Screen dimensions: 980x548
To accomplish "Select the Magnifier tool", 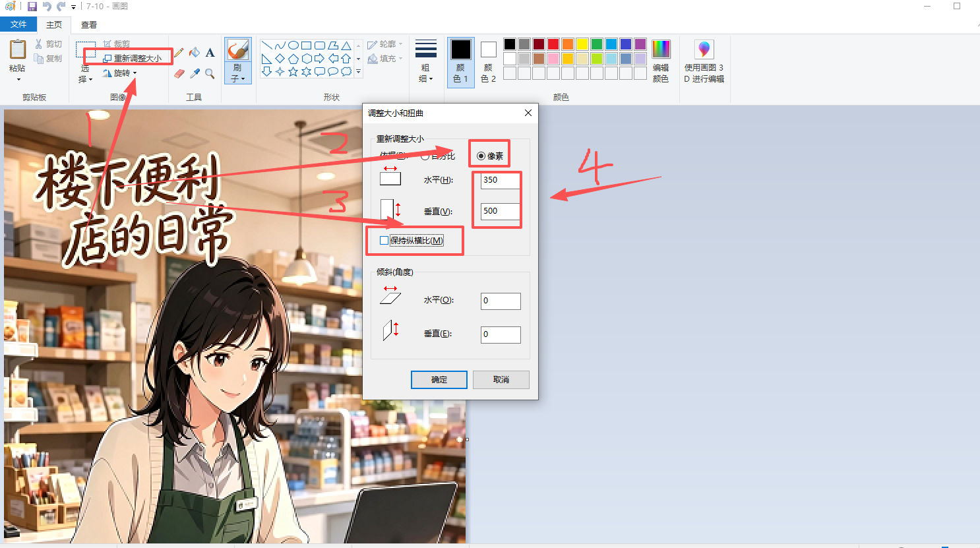I will click(x=210, y=74).
